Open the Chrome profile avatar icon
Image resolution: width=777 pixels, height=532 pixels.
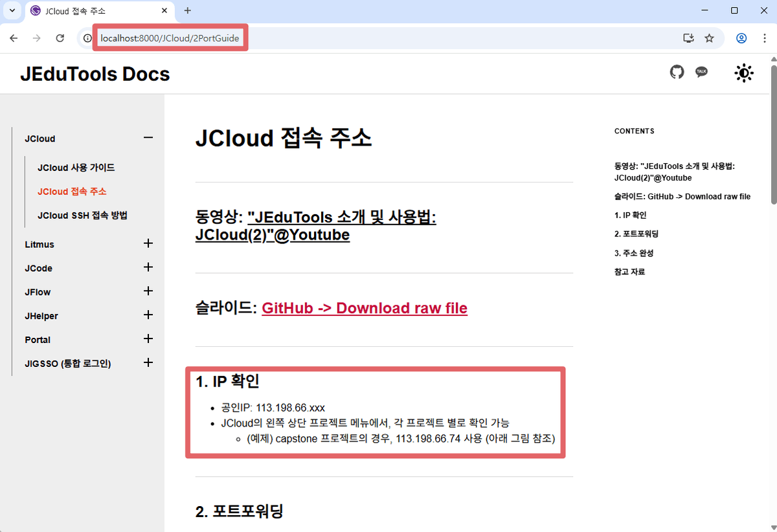pyautogui.click(x=741, y=38)
